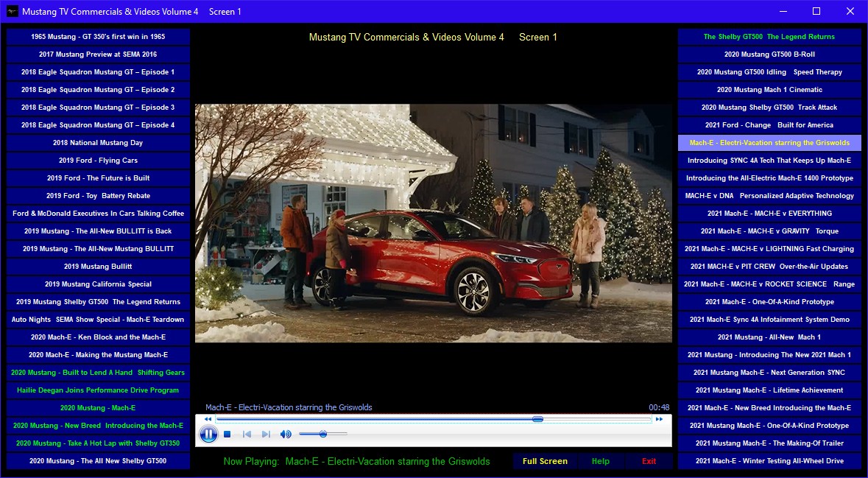Play MACH-E v DNA Personalized Adaptive Technology
868x478 pixels.
(769, 196)
